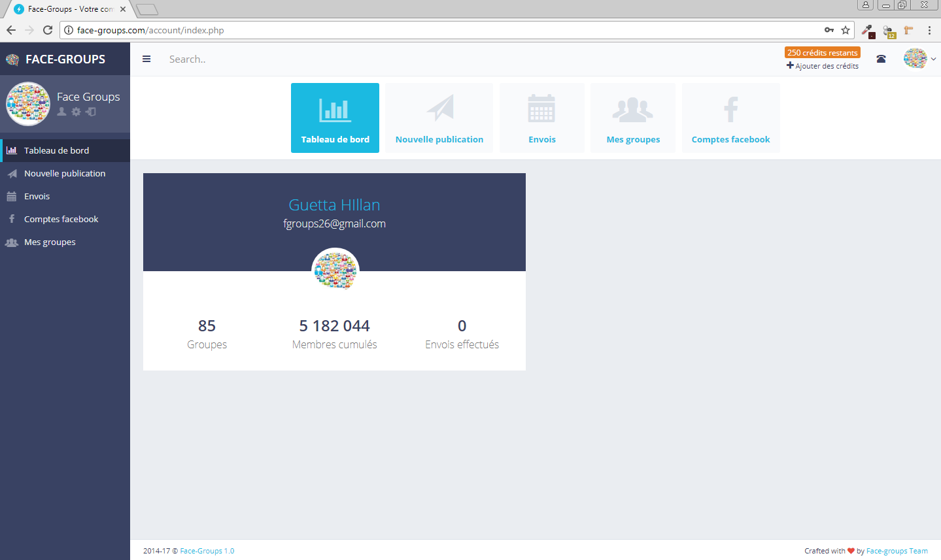Go to 'Mes groupes' in the sidebar
The height and width of the screenshot is (560, 941).
click(50, 242)
